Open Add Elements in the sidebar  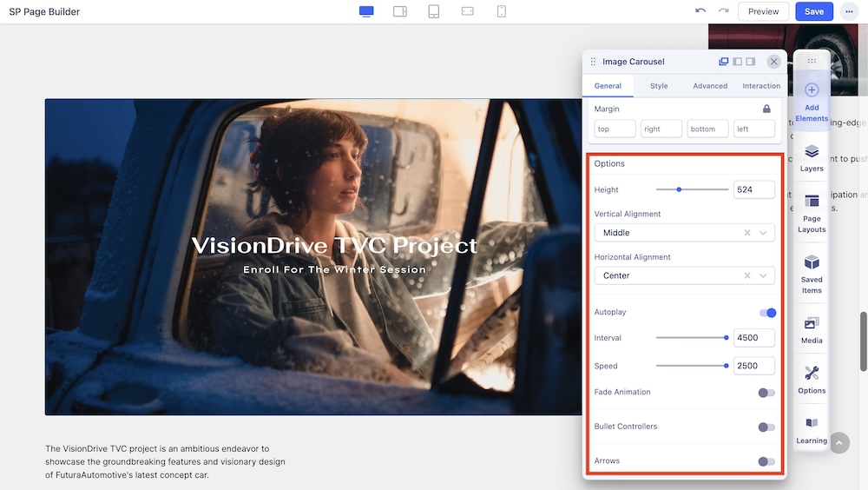pyautogui.click(x=812, y=102)
